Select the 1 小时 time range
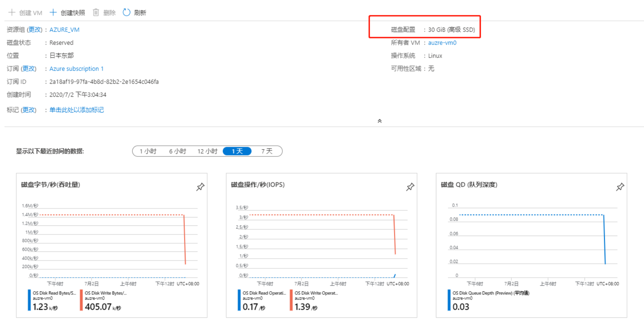The image size is (644, 330). [148, 151]
